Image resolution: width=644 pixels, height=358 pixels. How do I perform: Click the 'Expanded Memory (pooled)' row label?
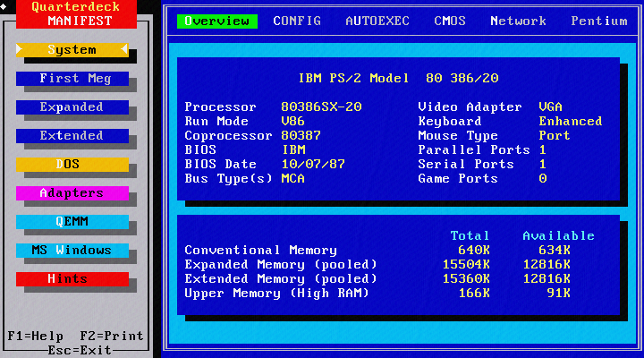coord(281,265)
